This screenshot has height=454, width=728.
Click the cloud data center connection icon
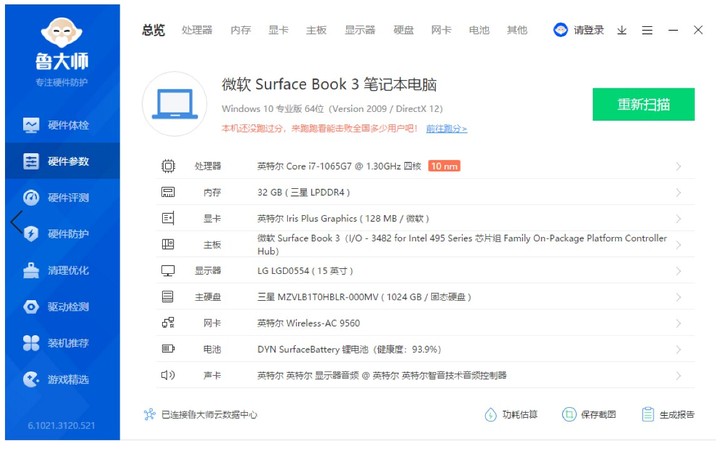[150, 415]
